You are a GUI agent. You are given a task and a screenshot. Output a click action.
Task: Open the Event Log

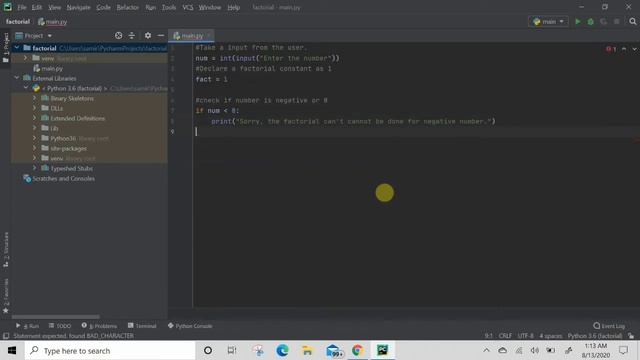point(609,326)
